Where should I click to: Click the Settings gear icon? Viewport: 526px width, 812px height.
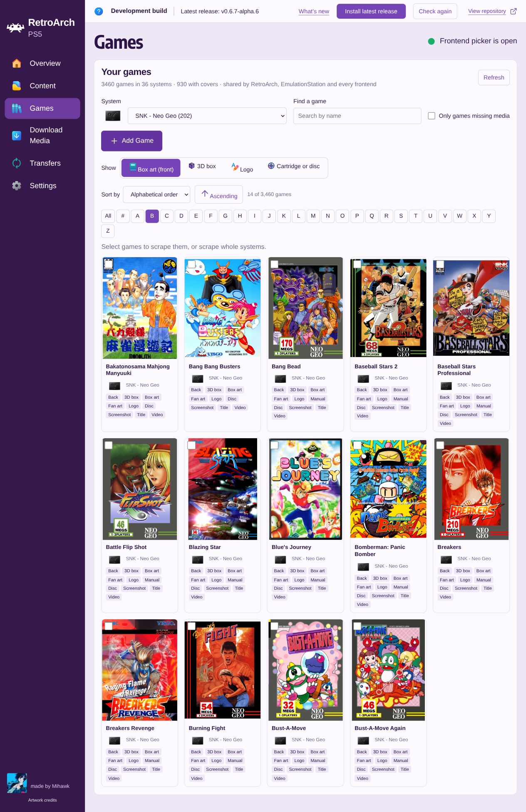pyautogui.click(x=17, y=186)
